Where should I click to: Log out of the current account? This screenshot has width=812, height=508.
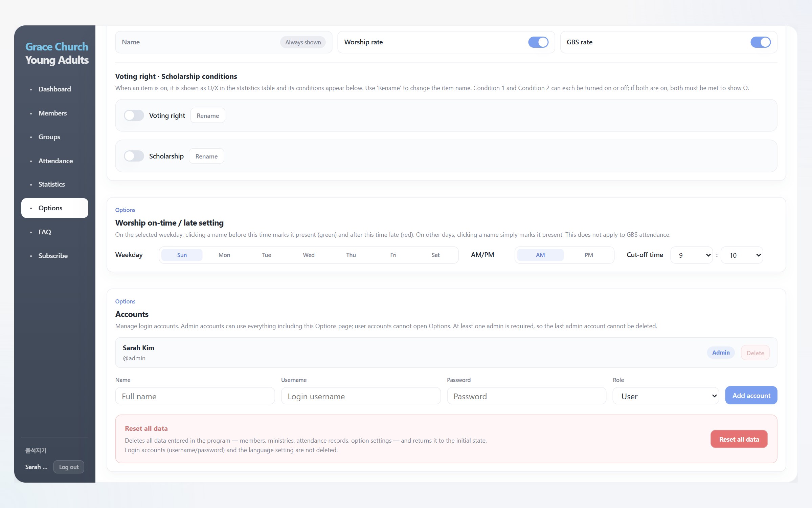click(69, 467)
